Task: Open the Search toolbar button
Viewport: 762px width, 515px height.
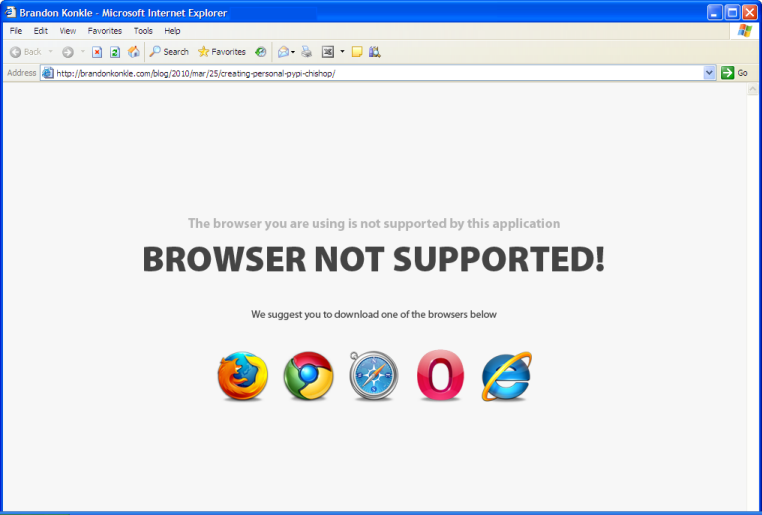Action: [x=169, y=52]
